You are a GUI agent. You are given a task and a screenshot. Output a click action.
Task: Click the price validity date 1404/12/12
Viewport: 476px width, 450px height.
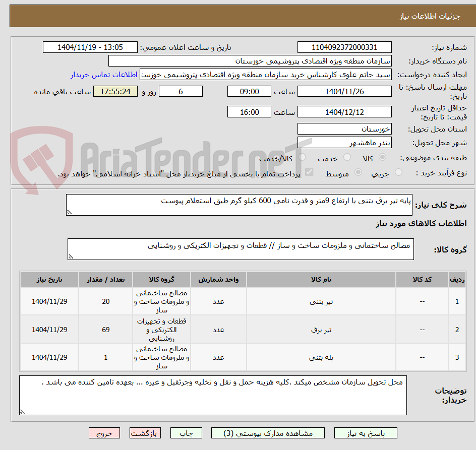coord(344,112)
